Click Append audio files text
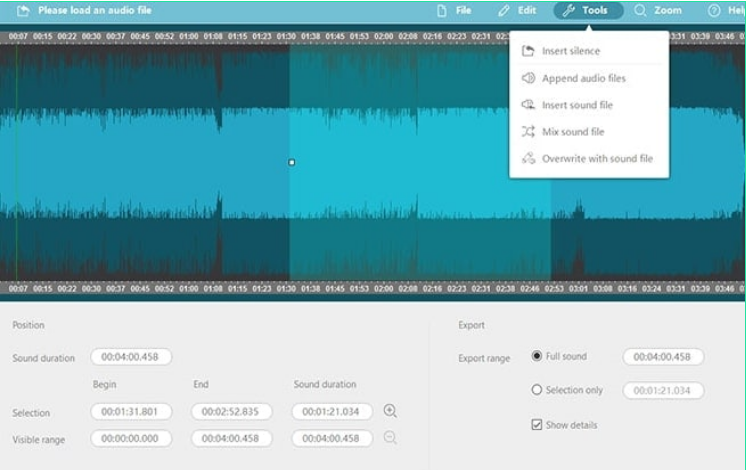 tap(583, 78)
